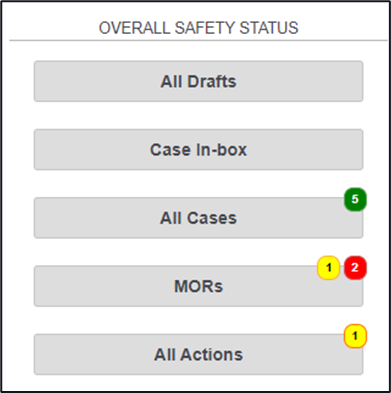The image size is (391, 393).
Task: Click the Overall Safety Status heading
Action: click(x=199, y=28)
